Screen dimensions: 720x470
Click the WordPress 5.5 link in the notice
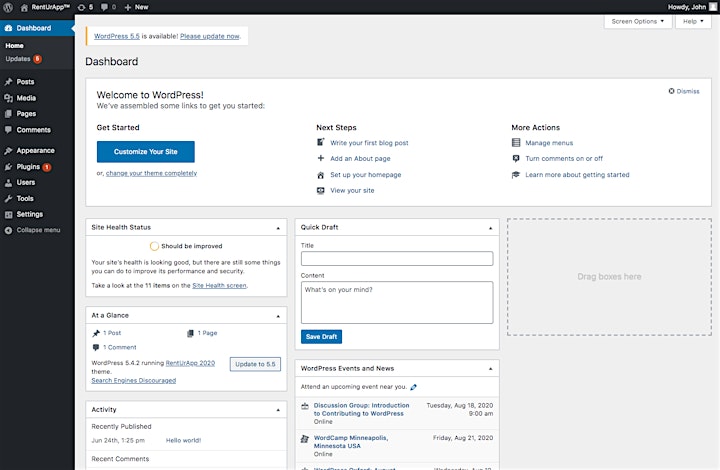117,36
